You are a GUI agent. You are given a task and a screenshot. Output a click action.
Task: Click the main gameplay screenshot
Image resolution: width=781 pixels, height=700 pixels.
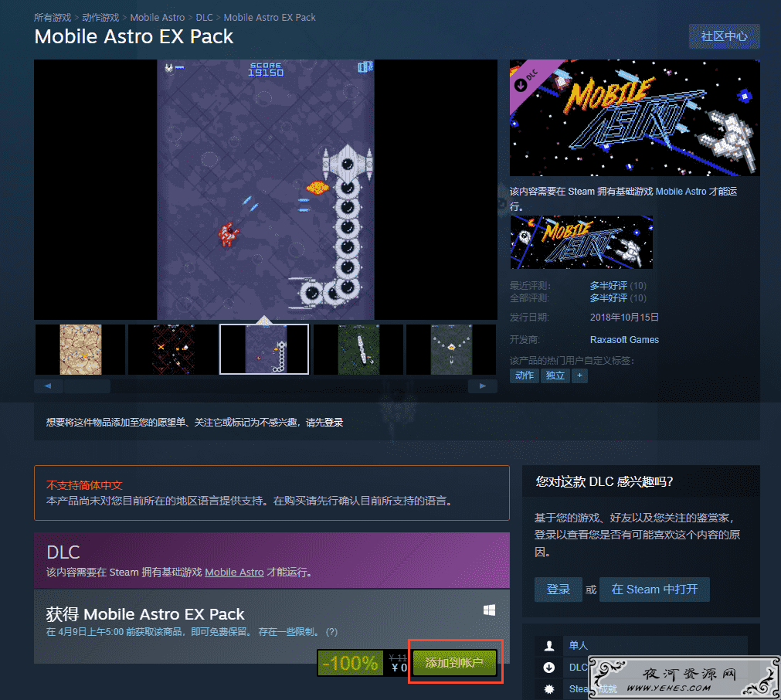coord(266,189)
